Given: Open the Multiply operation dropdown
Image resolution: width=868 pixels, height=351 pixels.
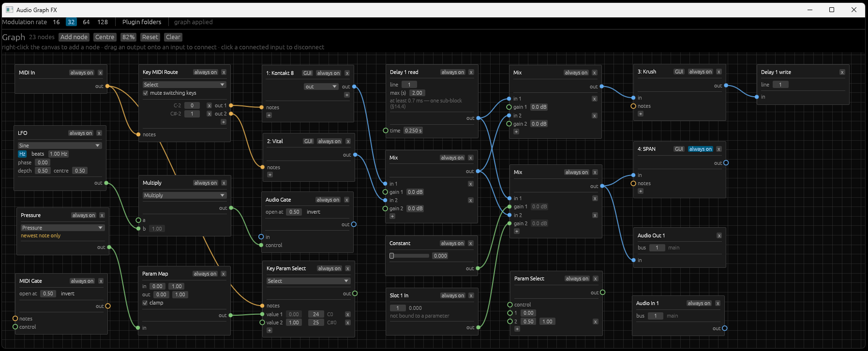Looking at the screenshot, I should coord(184,195).
